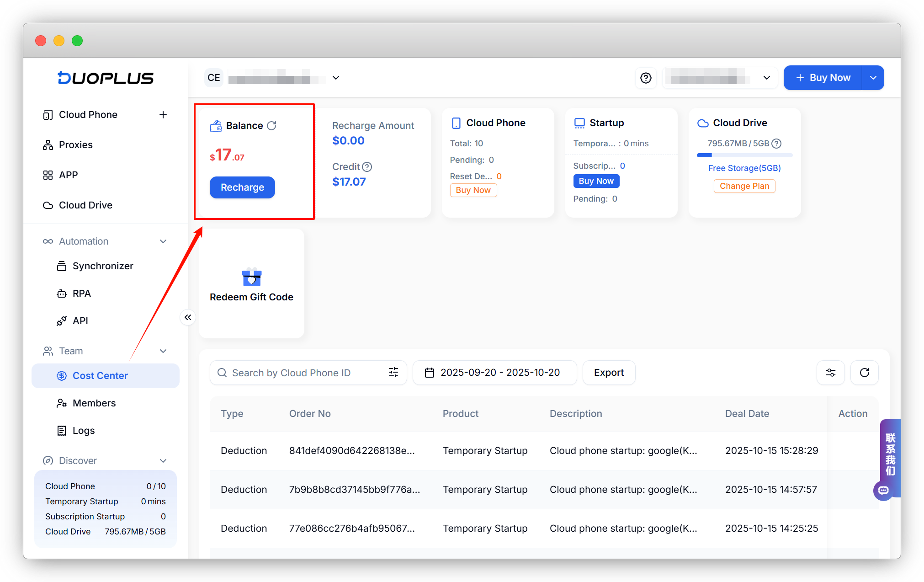Go to Proxies in sidebar
The width and height of the screenshot is (924, 582).
pyautogui.click(x=75, y=145)
